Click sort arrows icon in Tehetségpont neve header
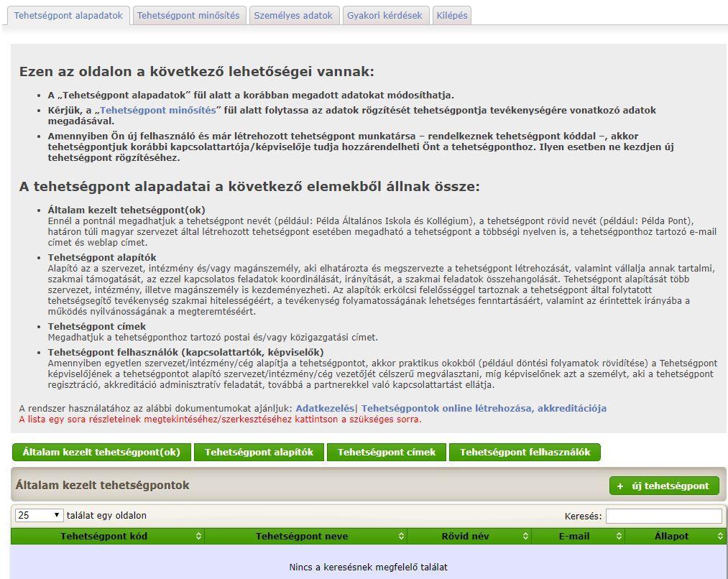Viewport: 728px width, 579px height. click(401, 537)
